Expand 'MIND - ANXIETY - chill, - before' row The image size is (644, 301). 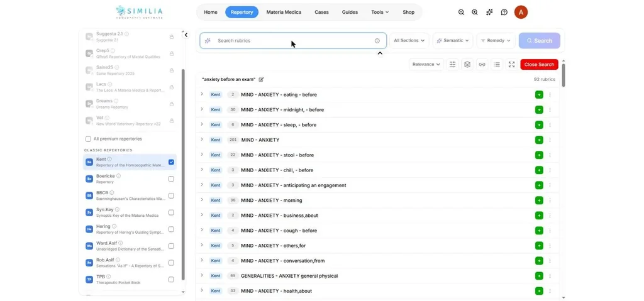[202, 170]
